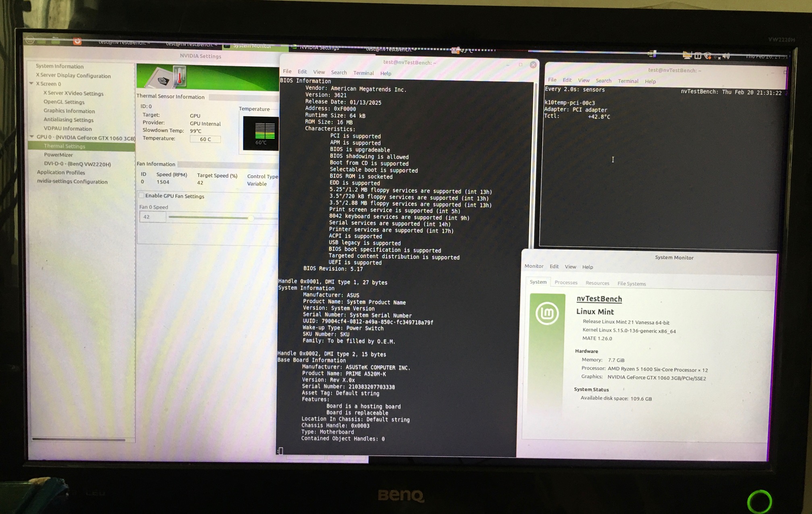
Task: Open Edit menu in BIOS terminal
Action: (302, 72)
